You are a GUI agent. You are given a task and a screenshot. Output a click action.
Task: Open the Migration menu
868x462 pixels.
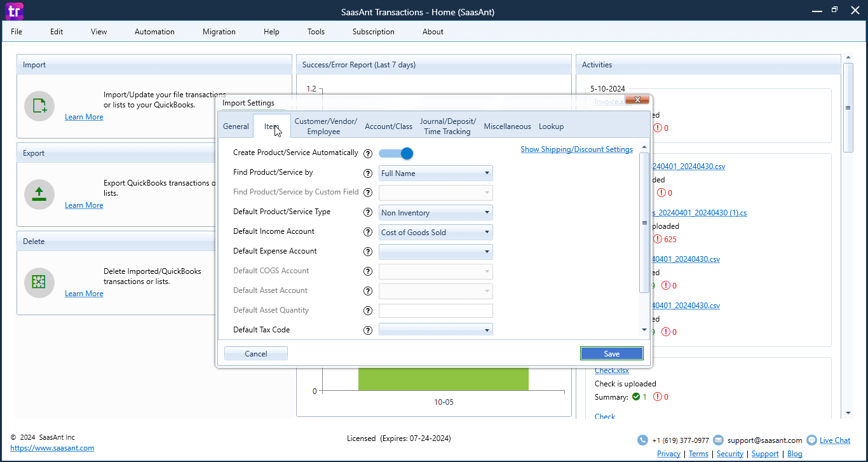coord(219,32)
